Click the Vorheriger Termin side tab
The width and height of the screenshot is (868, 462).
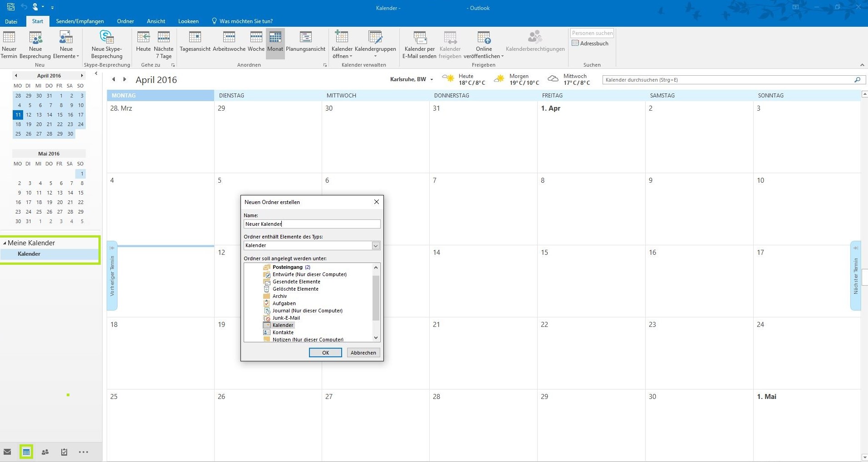click(x=112, y=276)
